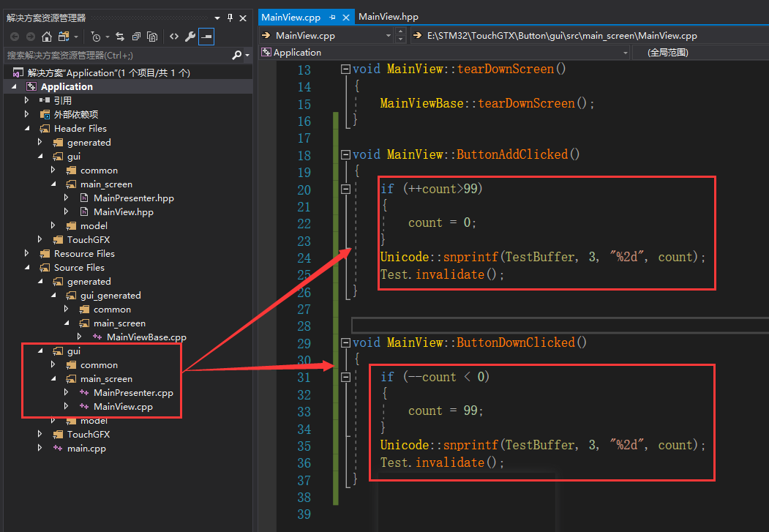
Task: Collapse the if (++count>99) block outline
Action: point(345,190)
